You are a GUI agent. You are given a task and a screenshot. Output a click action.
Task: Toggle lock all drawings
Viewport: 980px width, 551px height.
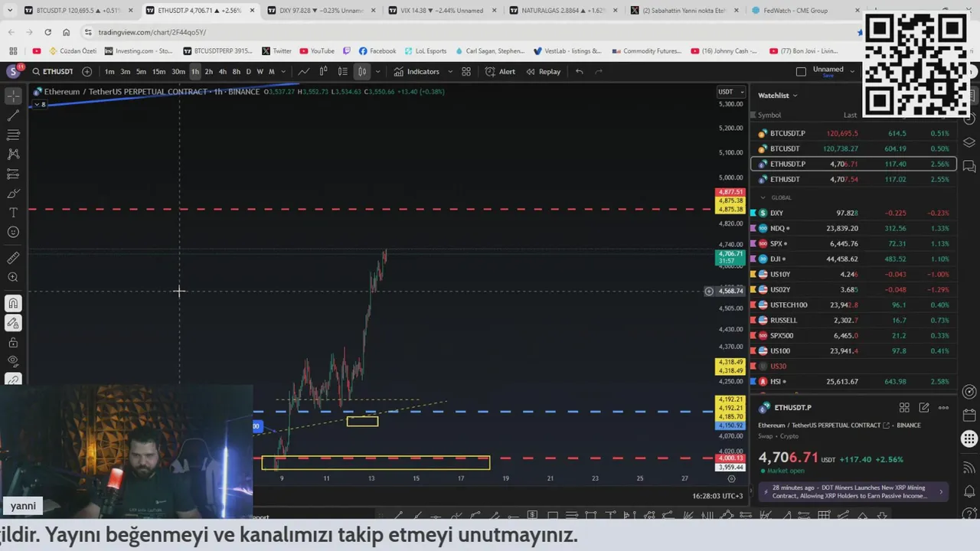coord(13,343)
